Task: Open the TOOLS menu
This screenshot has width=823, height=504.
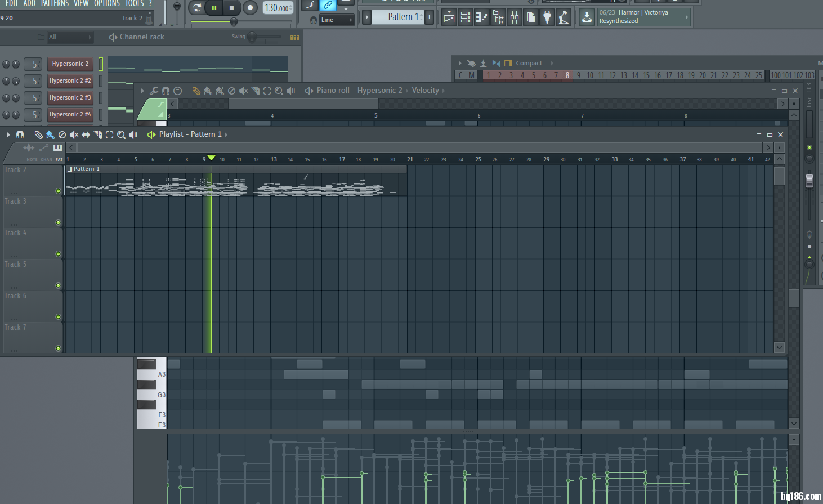Action: [x=135, y=3]
